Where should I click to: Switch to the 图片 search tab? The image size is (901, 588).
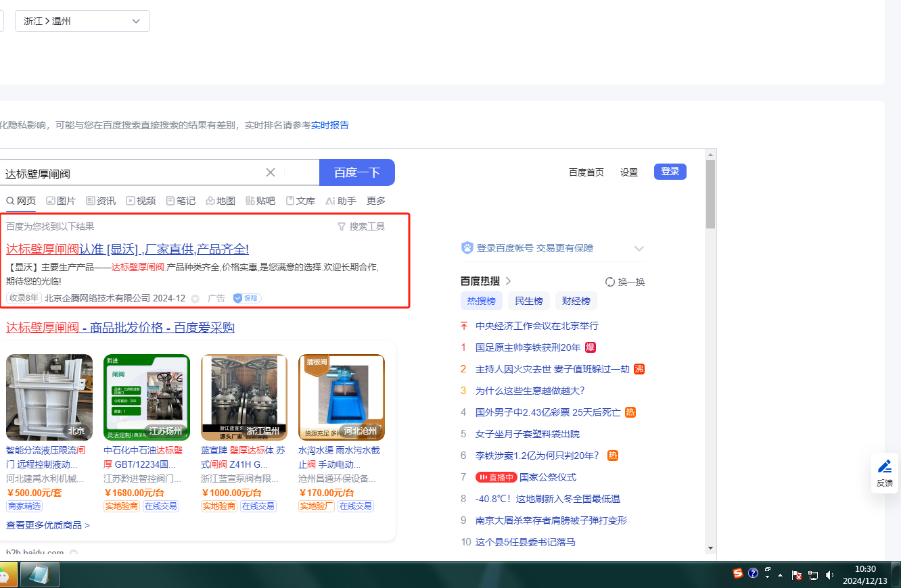point(60,201)
